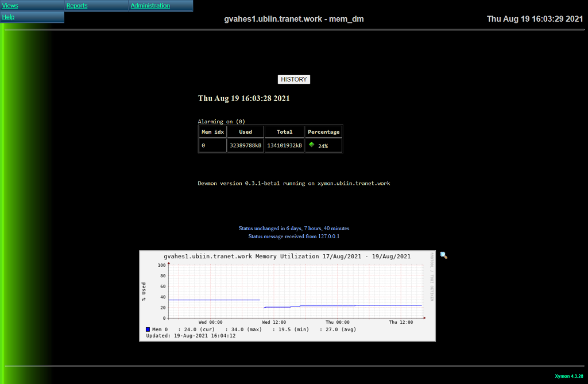Click the Total column header

[x=284, y=132]
